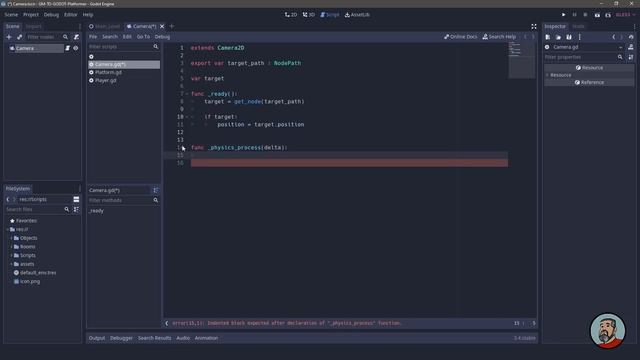Select default_env.tres file
The height and width of the screenshot is (360, 640).
tap(38, 273)
